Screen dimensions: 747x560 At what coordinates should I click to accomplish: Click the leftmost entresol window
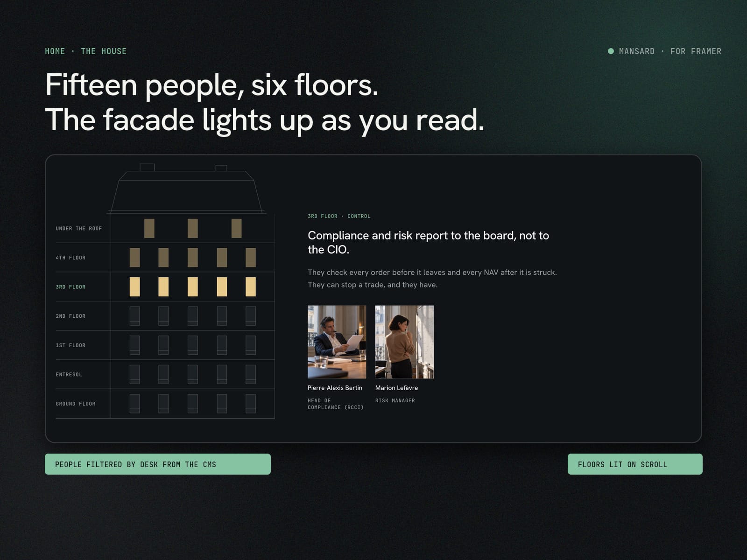tap(134, 374)
